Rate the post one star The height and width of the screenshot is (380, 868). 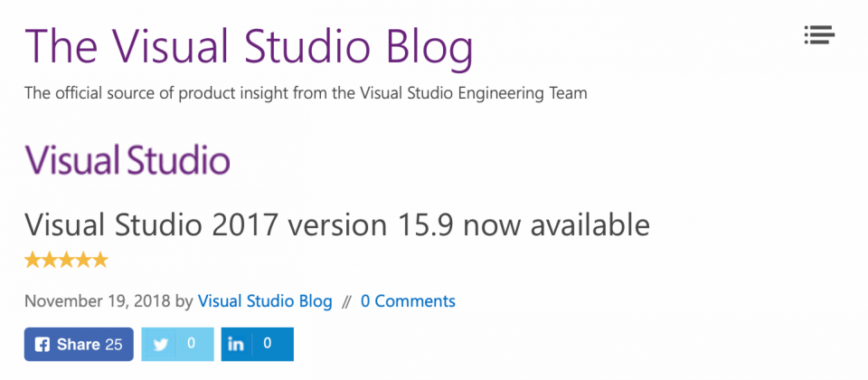point(33,261)
